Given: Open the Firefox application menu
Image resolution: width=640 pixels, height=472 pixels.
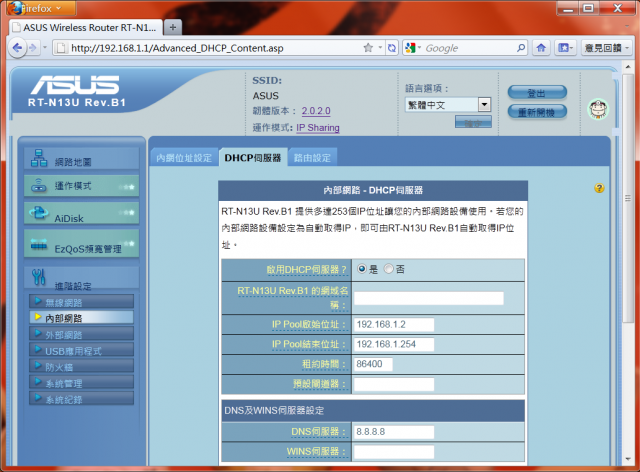Looking at the screenshot, I should 41,8.
